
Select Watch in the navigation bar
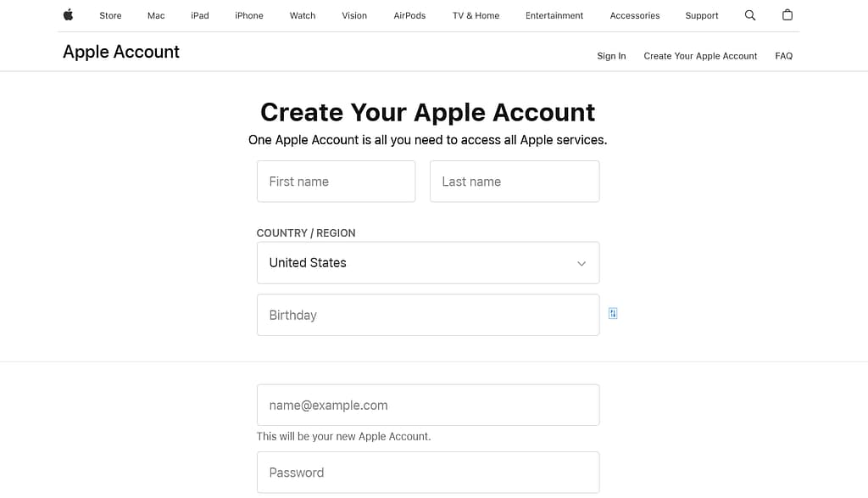point(303,15)
